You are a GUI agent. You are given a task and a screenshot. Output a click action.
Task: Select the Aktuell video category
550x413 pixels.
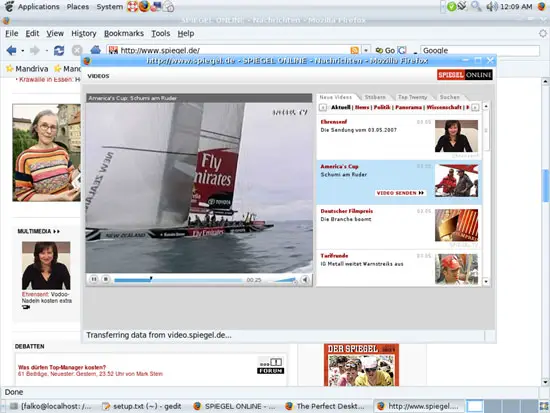[341, 107]
